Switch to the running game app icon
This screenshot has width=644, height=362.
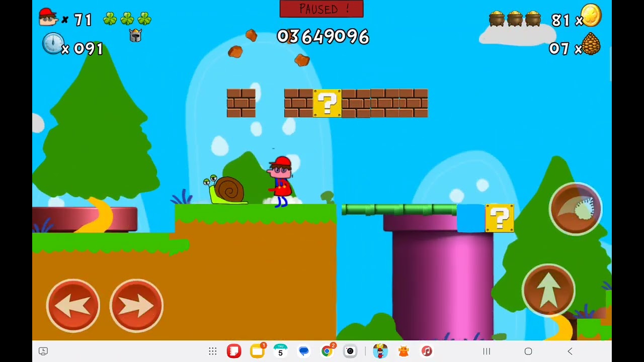click(380, 351)
